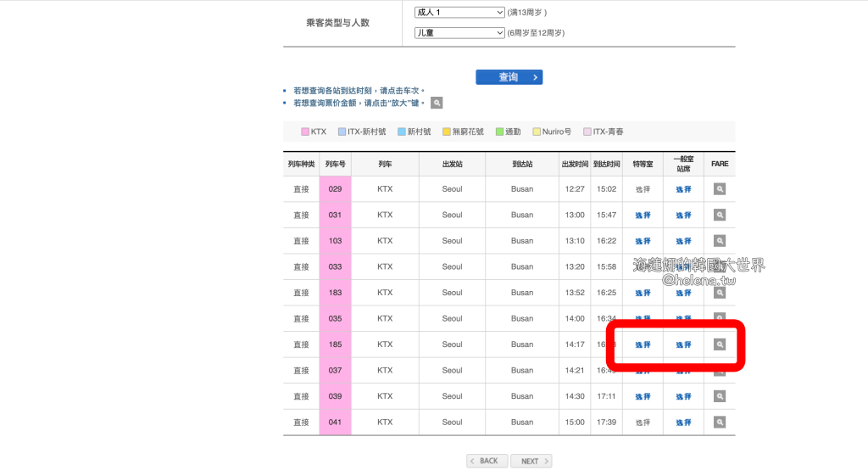Expand the child passenger count dropdown
Viewport: 868px width, 476px height.
459,33
